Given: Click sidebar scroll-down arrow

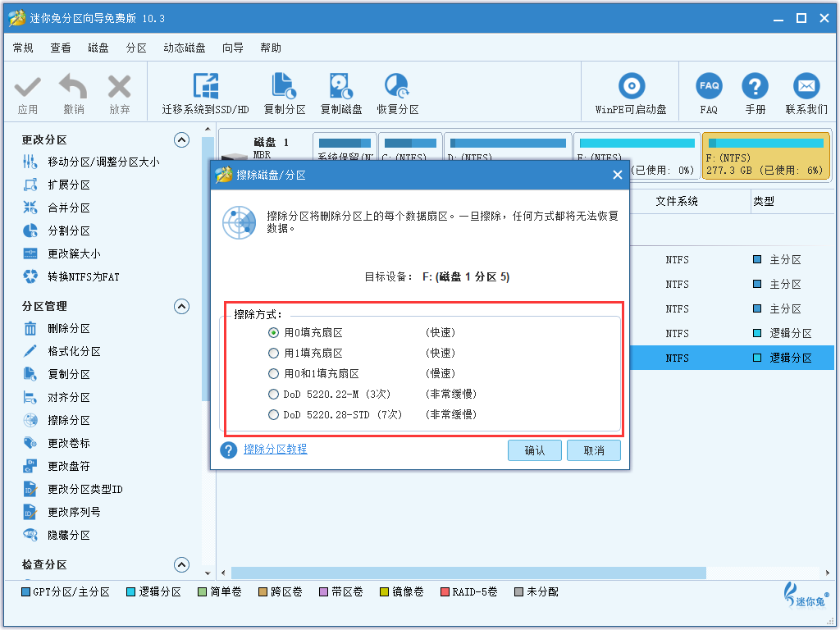Looking at the screenshot, I should click(208, 573).
